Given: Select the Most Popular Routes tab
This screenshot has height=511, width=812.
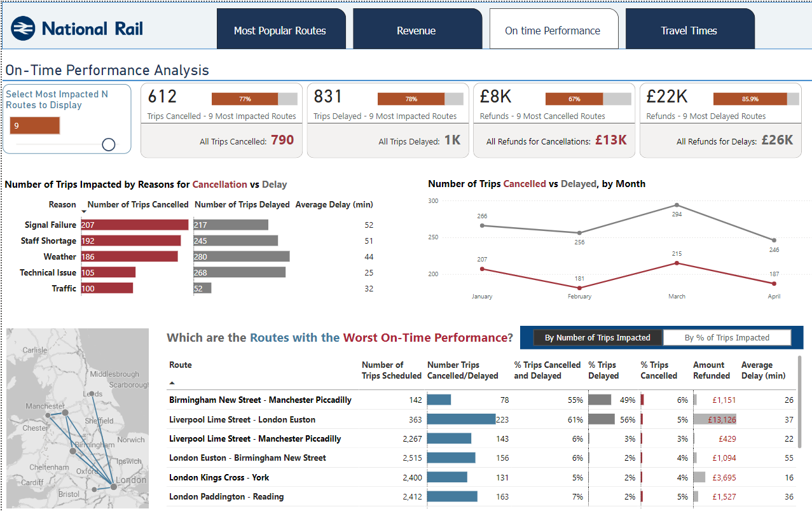Looking at the screenshot, I should (x=281, y=28).
